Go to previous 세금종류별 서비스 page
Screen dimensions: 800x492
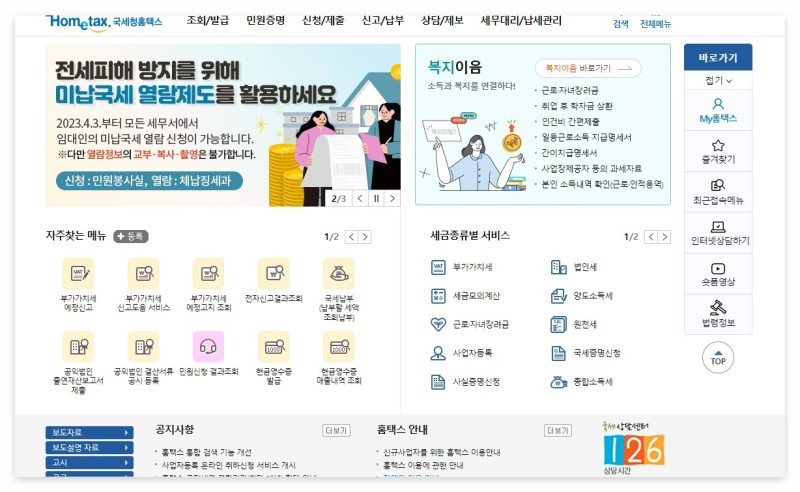(651, 237)
